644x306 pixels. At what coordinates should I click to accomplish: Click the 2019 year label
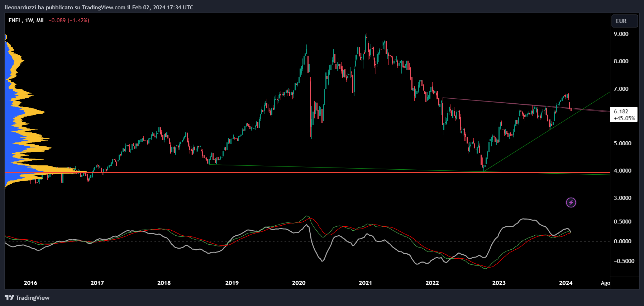point(232,283)
